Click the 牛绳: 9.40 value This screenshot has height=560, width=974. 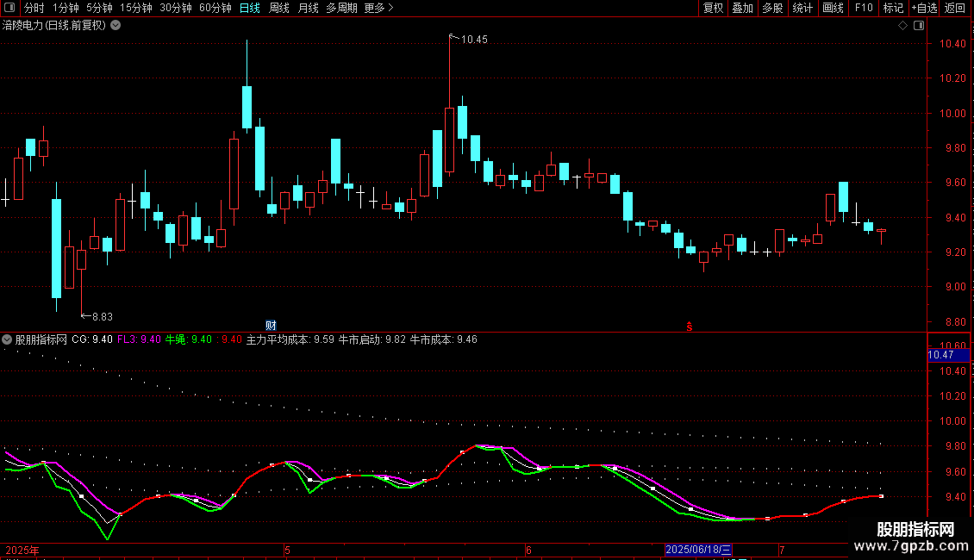pos(188,339)
